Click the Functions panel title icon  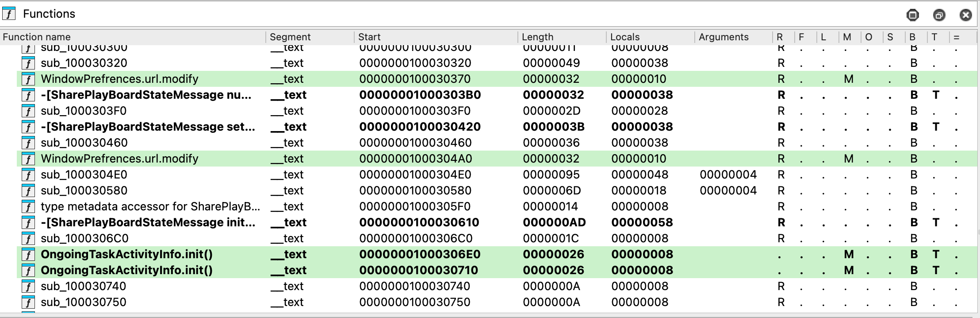9,14
